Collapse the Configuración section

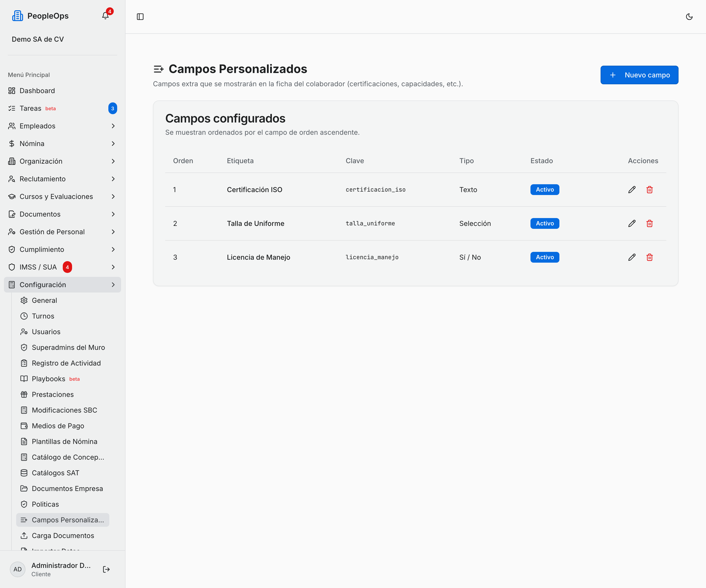(x=63, y=285)
